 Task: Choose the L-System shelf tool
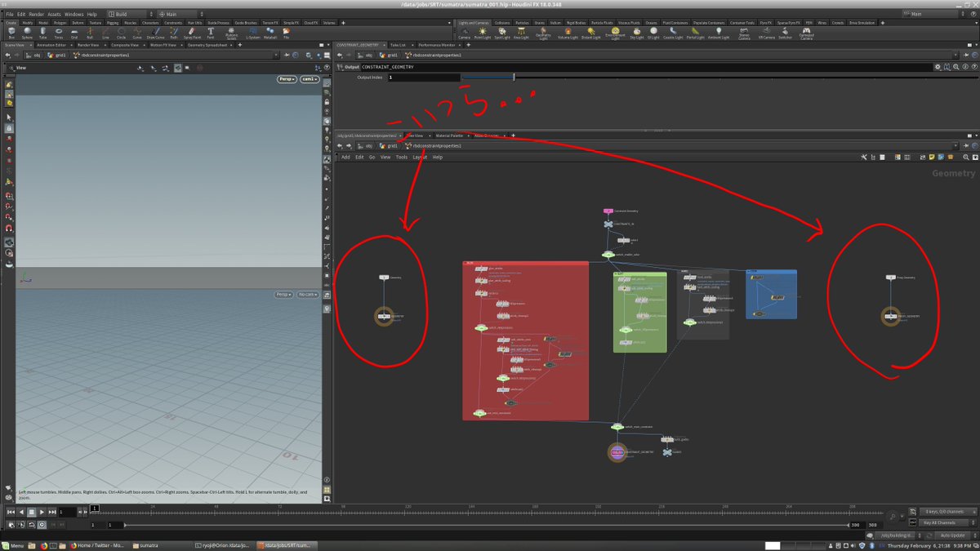coord(253,33)
